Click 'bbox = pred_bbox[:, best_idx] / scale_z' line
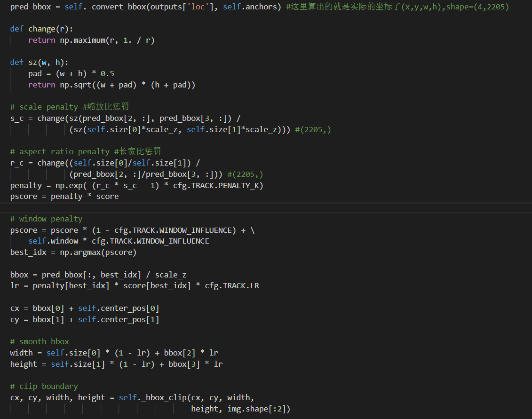532x419 pixels. pyautogui.click(x=98, y=275)
